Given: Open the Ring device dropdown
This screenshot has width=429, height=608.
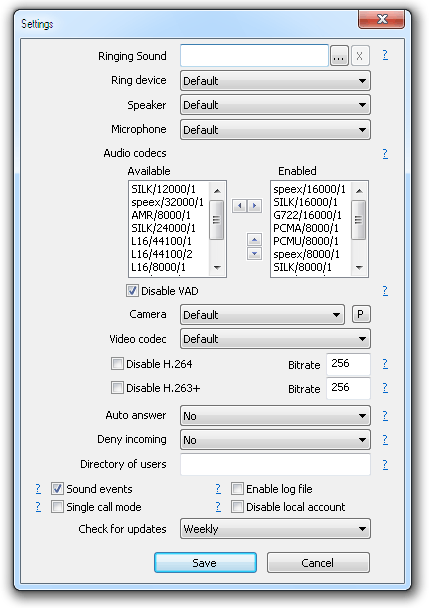Looking at the screenshot, I should pos(275,81).
